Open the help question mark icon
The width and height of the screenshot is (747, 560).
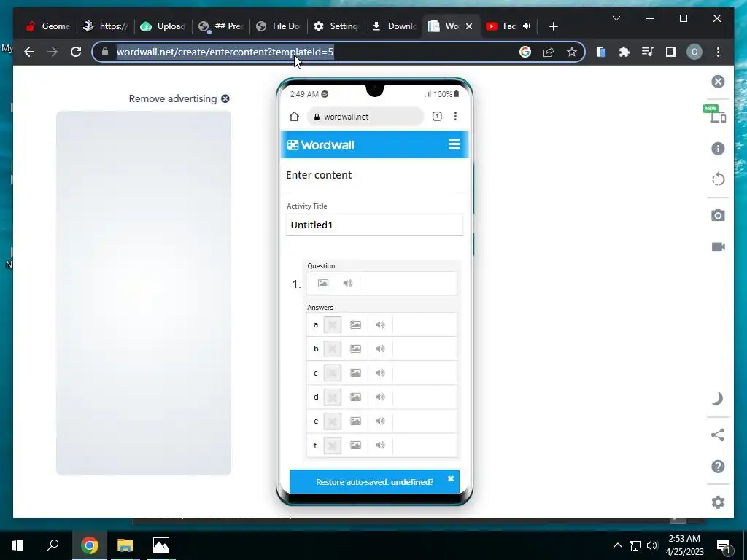718,467
